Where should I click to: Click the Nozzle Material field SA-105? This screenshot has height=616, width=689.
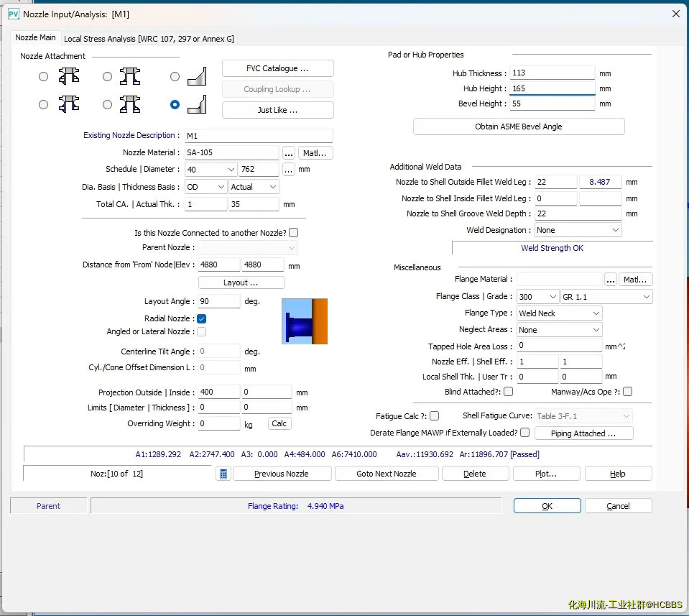tap(231, 153)
